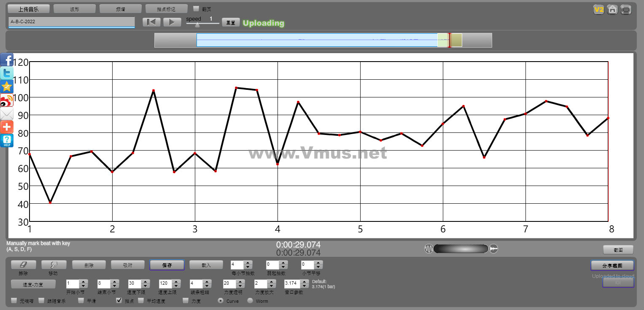
Task: Increase 每小节拍数 beats per bar
Action: (x=248, y=262)
